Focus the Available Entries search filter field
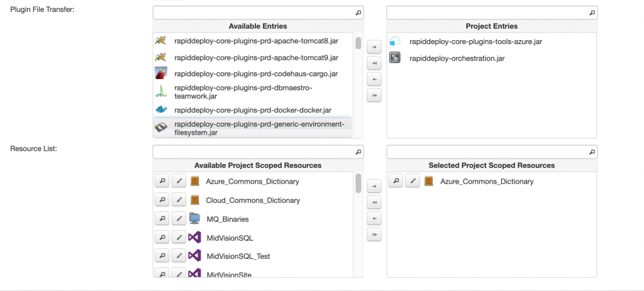The image size is (644, 291). click(x=253, y=13)
